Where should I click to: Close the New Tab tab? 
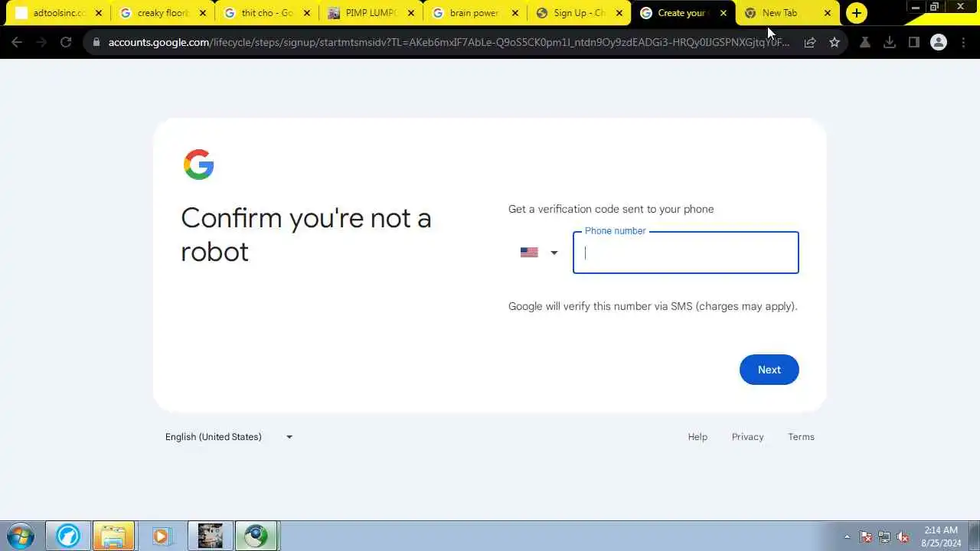click(827, 13)
